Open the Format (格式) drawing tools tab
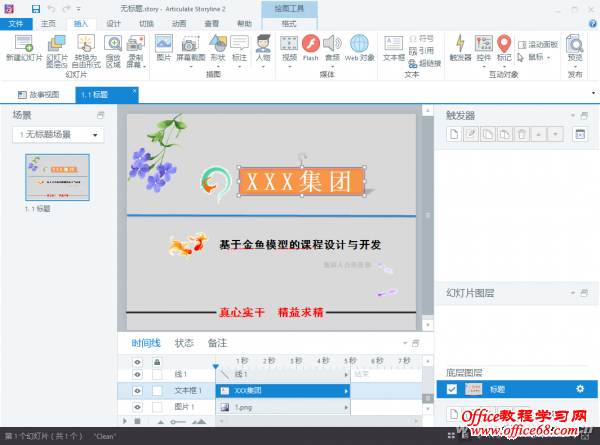Screen dimensions: 600x445 (289, 24)
